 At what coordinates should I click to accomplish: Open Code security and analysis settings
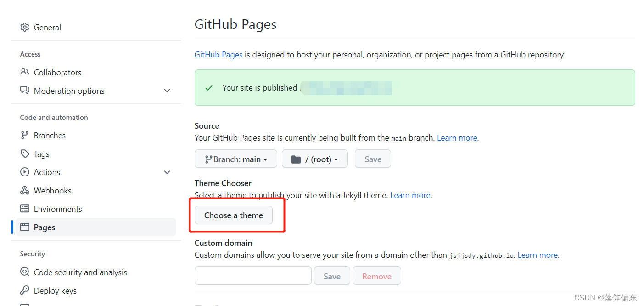80,272
